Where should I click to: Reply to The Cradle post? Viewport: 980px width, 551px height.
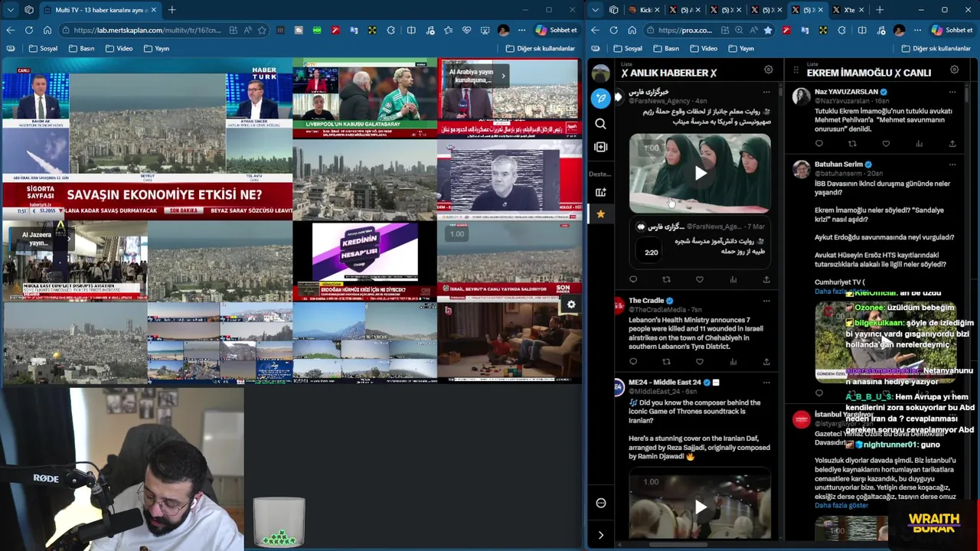tap(633, 361)
